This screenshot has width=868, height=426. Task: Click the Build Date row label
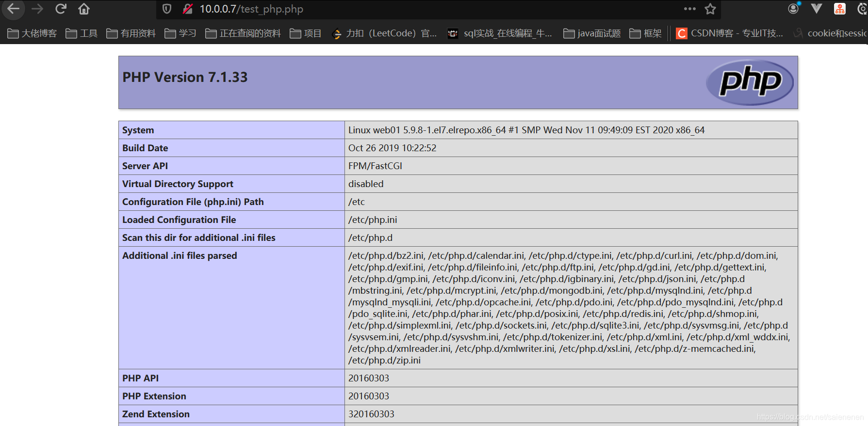(145, 148)
